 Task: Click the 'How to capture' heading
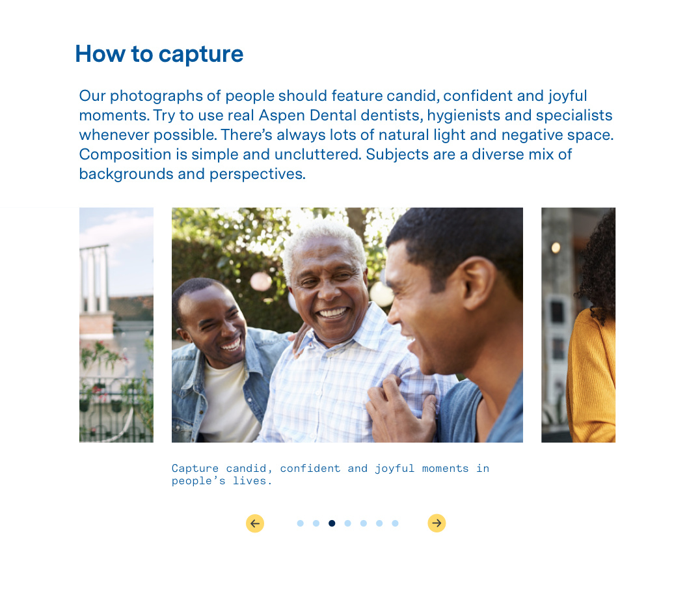159,54
